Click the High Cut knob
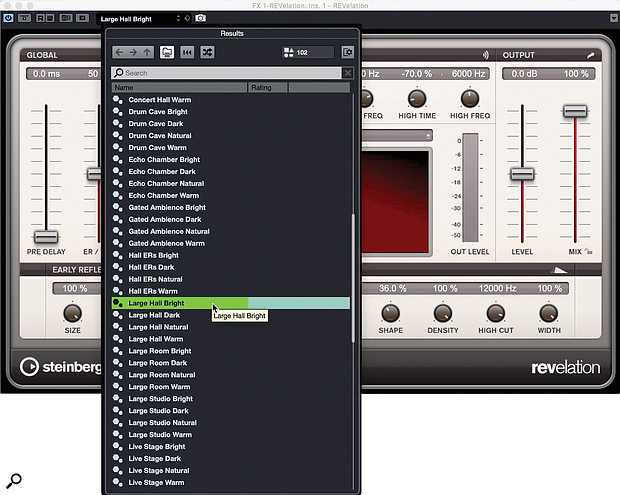Screen dimensions: 620x495 tap(495, 314)
